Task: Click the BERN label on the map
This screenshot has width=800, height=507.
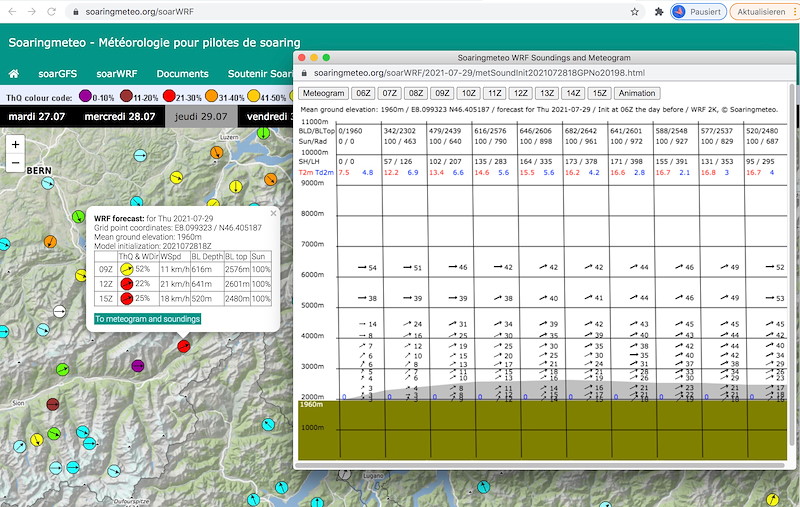Action: click(x=39, y=170)
